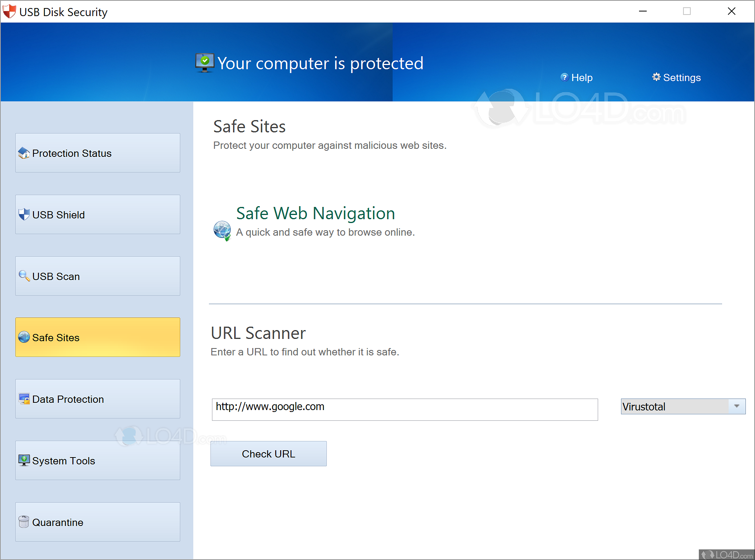The image size is (755, 560).
Task: Click the monitor icon for System Tools
Action: [x=24, y=460]
